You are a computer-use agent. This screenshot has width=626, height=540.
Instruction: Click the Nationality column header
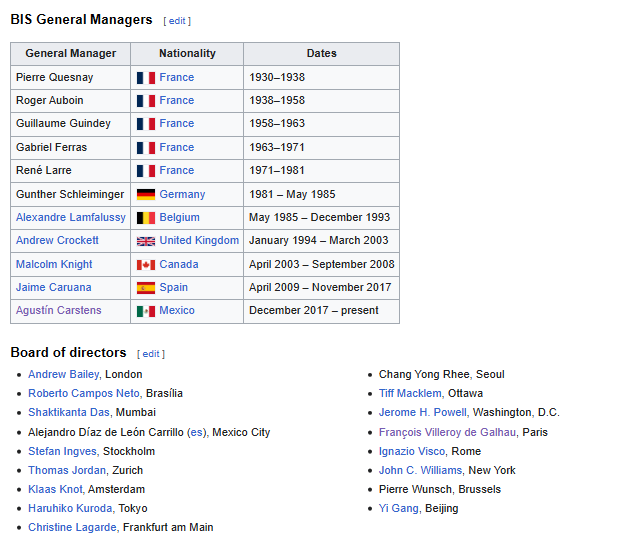click(x=187, y=54)
